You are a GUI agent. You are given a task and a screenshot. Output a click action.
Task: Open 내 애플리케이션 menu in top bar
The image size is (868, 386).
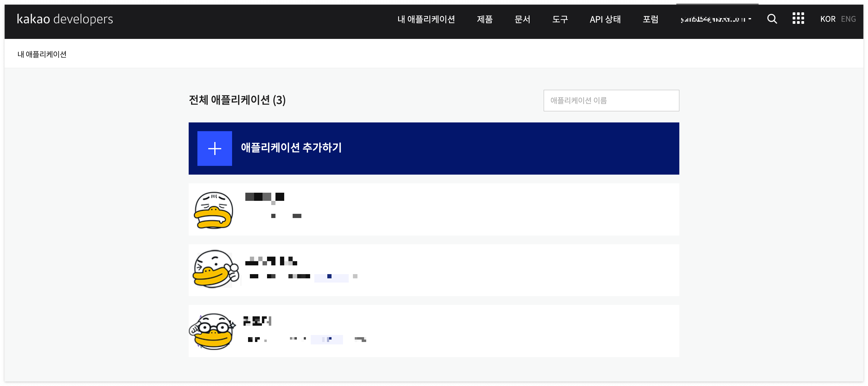(x=426, y=19)
